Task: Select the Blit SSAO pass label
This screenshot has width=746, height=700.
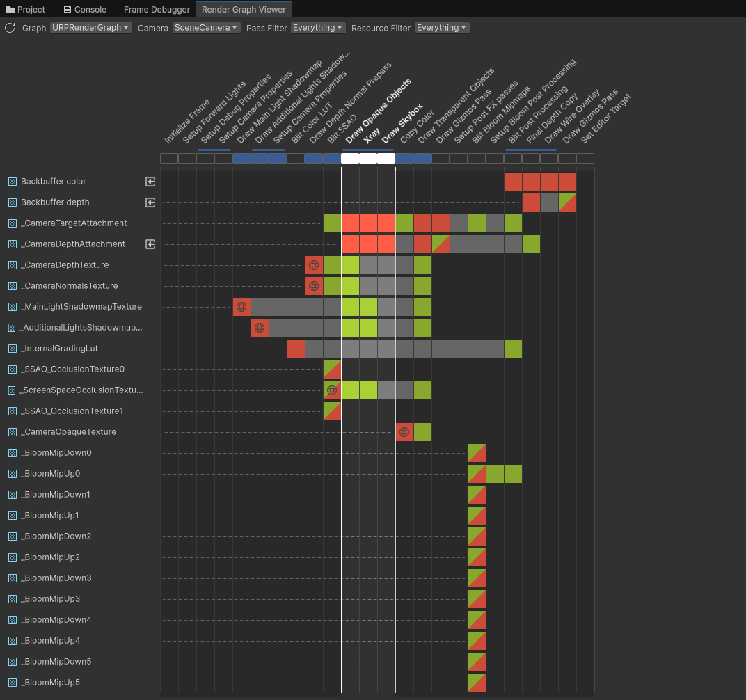Action: (342, 129)
